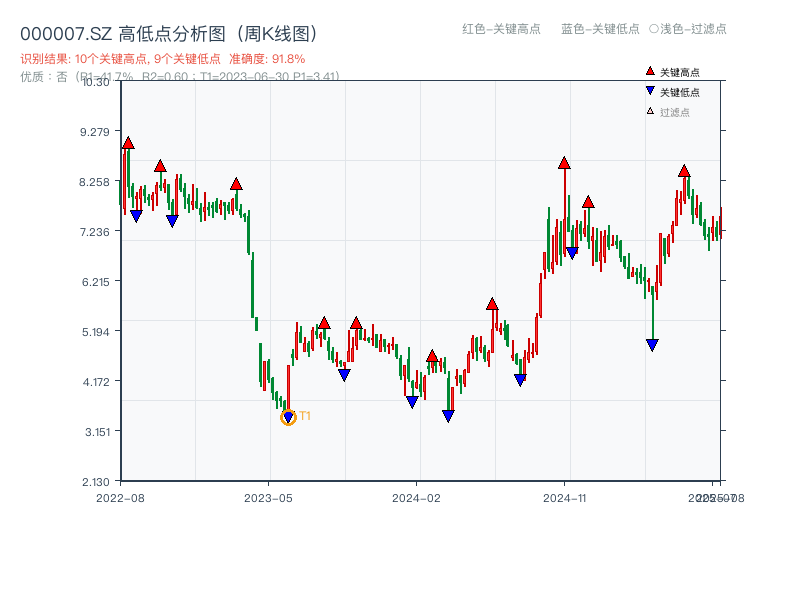Select the right twin red marker near 5.3

356,323
